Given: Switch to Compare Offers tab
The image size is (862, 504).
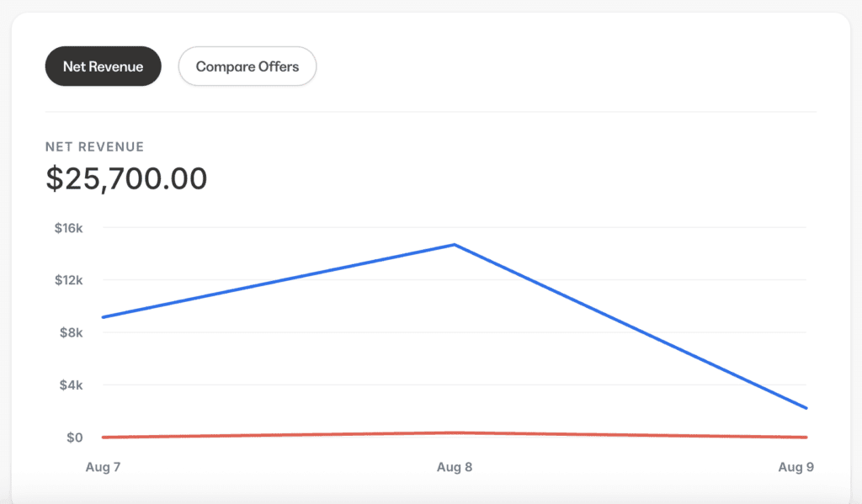Looking at the screenshot, I should pos(247,66).
